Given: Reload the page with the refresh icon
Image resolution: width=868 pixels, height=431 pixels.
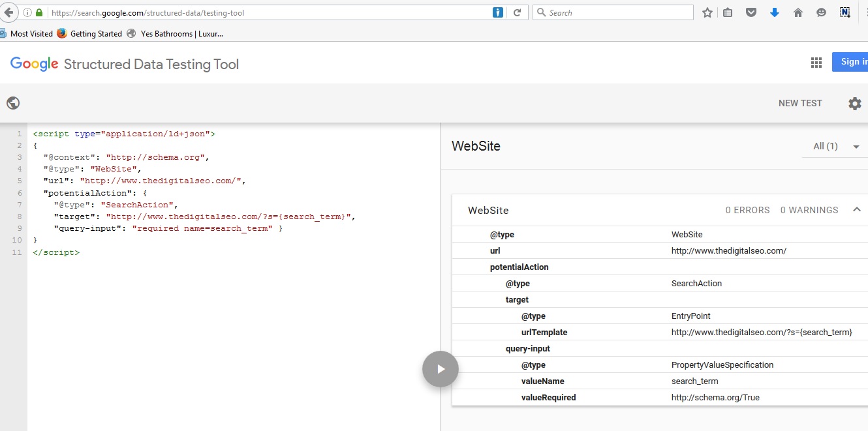Looking at the screenshot, I should [518, 12].
